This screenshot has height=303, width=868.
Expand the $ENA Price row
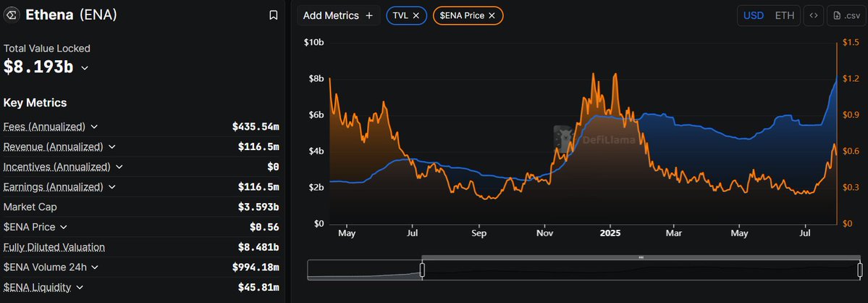click(x=64, y=227)
